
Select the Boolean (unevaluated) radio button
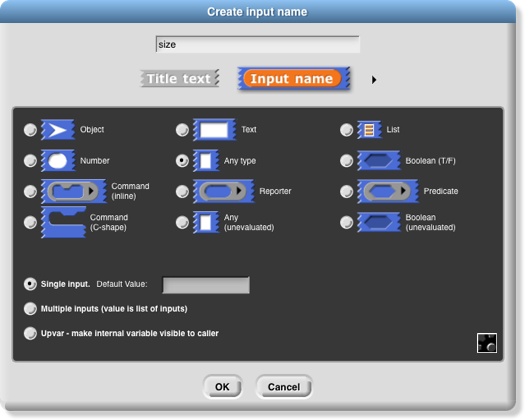pos(347,222)
